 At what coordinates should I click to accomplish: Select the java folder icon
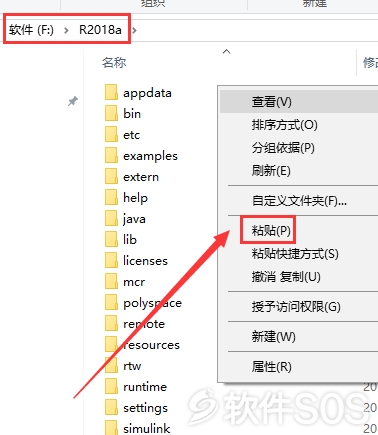(111, 218)
